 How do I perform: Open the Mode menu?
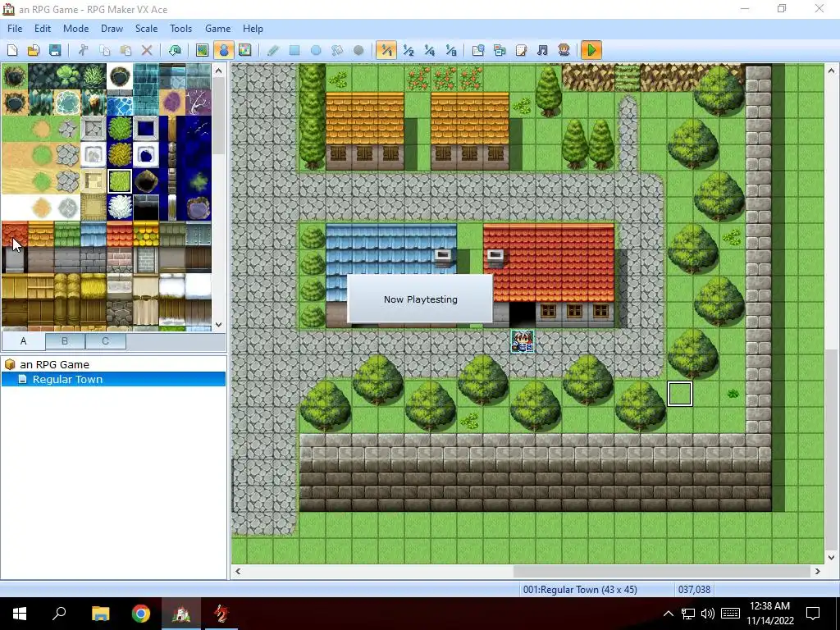click(x=76, y=29)
